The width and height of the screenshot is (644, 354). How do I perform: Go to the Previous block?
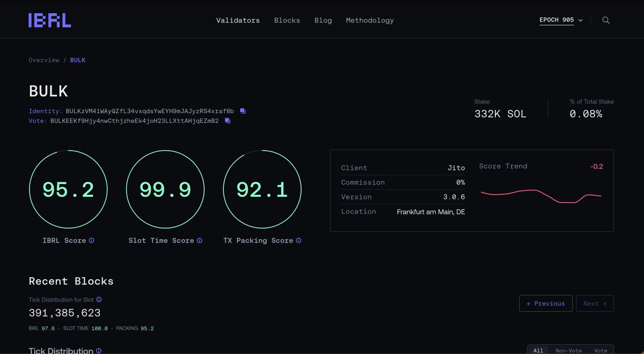click(x=546, y=303)
